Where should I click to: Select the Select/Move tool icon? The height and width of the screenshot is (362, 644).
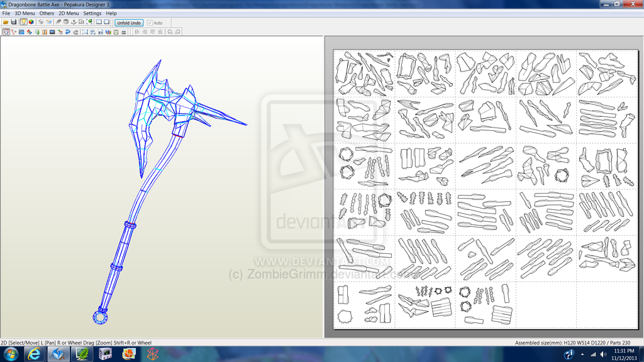[x=6, y=31]
